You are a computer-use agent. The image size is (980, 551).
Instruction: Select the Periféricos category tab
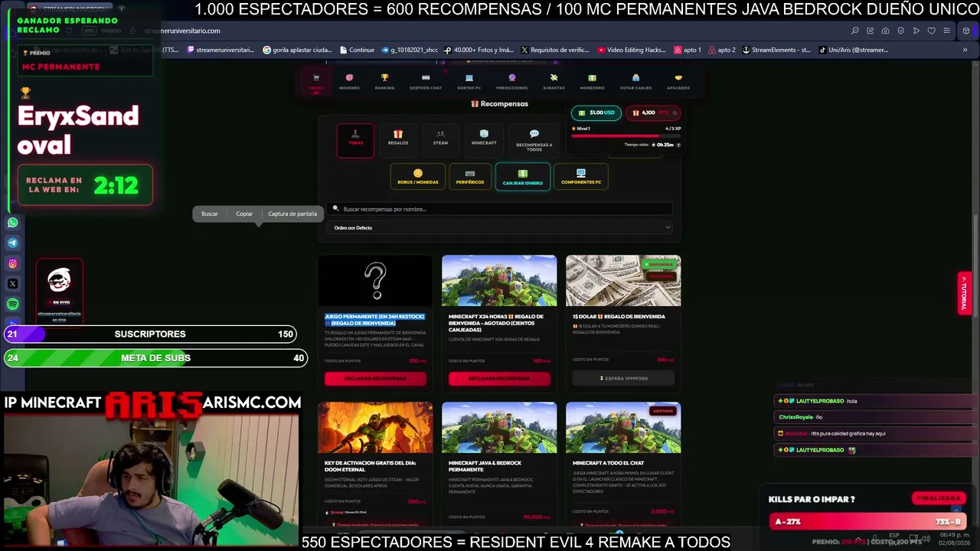pyautogui.click(x=470, y=177)
